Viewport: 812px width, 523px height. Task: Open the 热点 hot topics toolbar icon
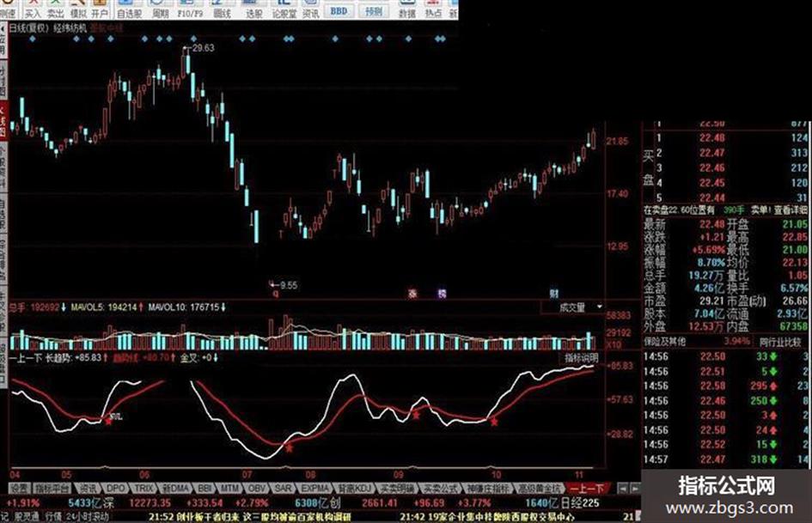[x=433, y=9]
